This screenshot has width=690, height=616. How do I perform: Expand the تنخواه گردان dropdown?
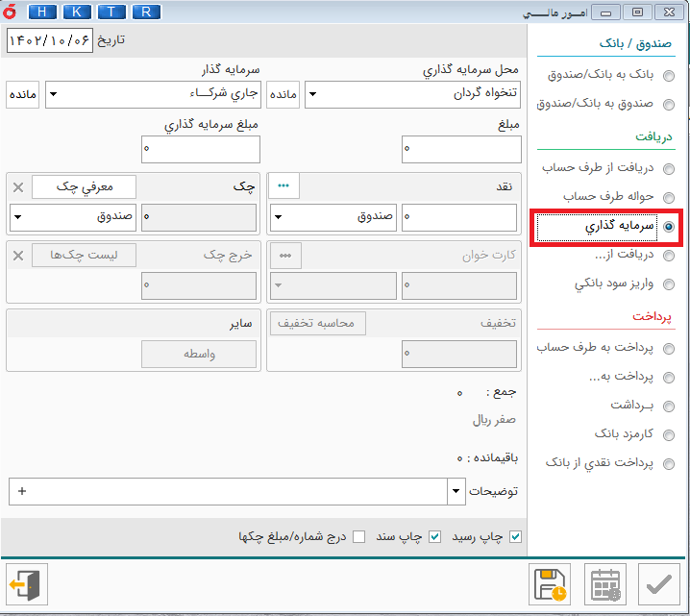pos(312,94)
